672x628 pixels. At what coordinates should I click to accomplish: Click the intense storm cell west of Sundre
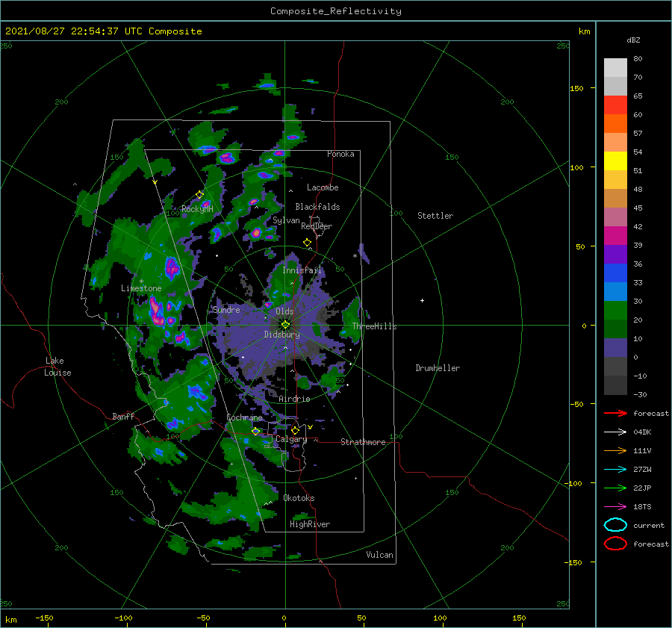[x=157, y=311]
